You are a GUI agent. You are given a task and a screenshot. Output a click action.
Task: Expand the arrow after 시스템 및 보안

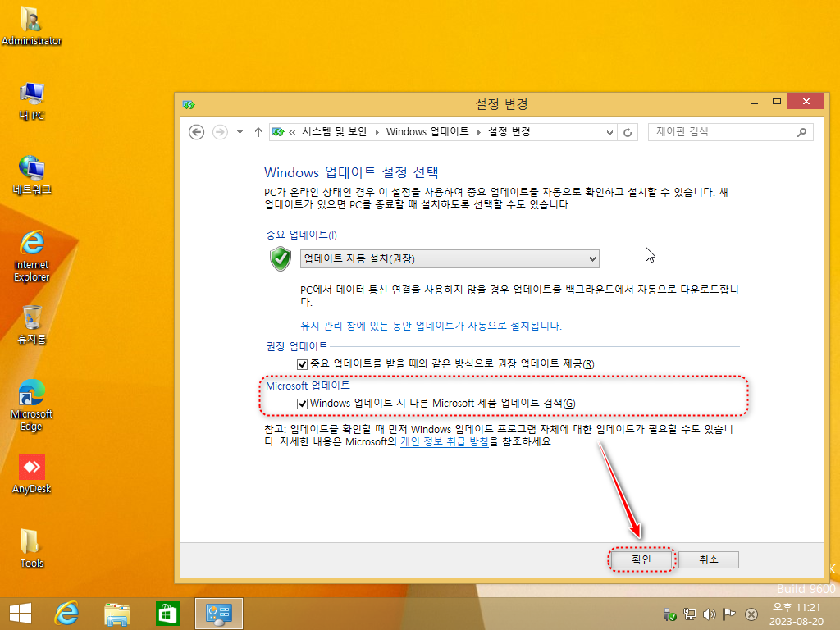[377, 132]
